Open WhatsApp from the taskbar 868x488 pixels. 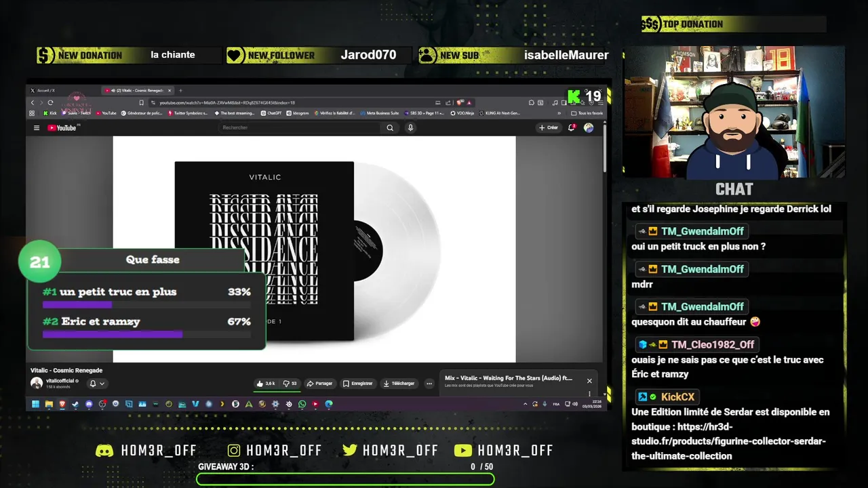tap(302, 404)
